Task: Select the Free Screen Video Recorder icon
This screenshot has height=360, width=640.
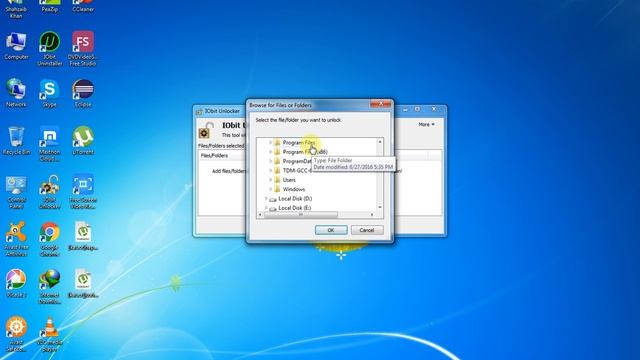Action: click(x=83, y=192)
